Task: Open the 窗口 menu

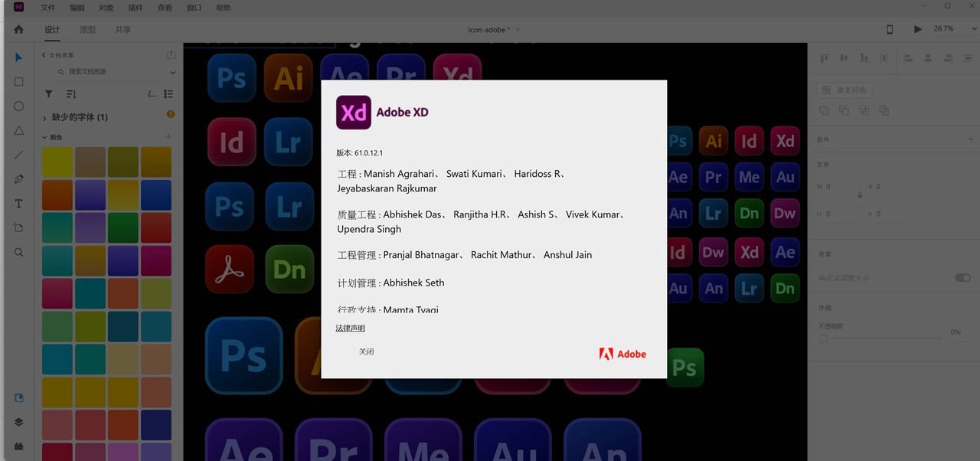Action: pyautogui.click(x=194, y=8)
